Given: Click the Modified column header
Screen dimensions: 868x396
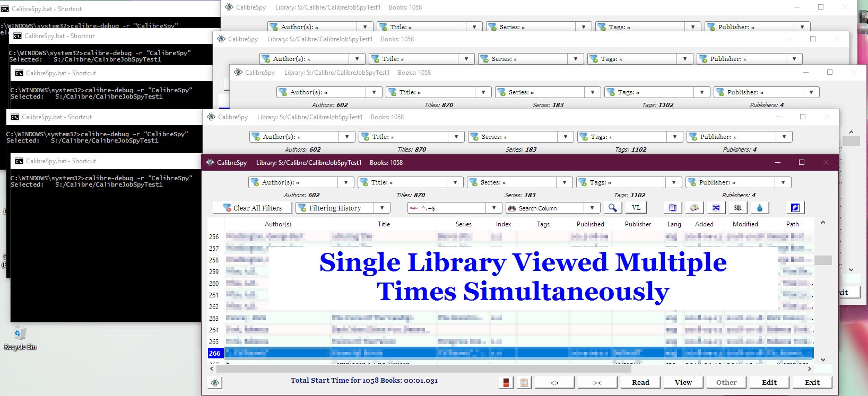Looking at the screenshot, I should pyautogui.click(x=745, y=224).
